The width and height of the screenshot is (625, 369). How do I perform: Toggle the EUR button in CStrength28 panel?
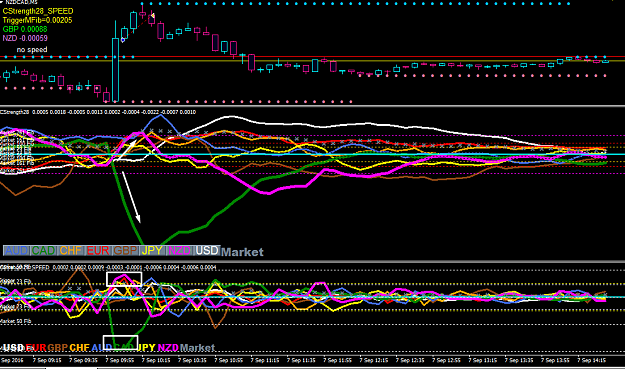click(x=98, y=251)
